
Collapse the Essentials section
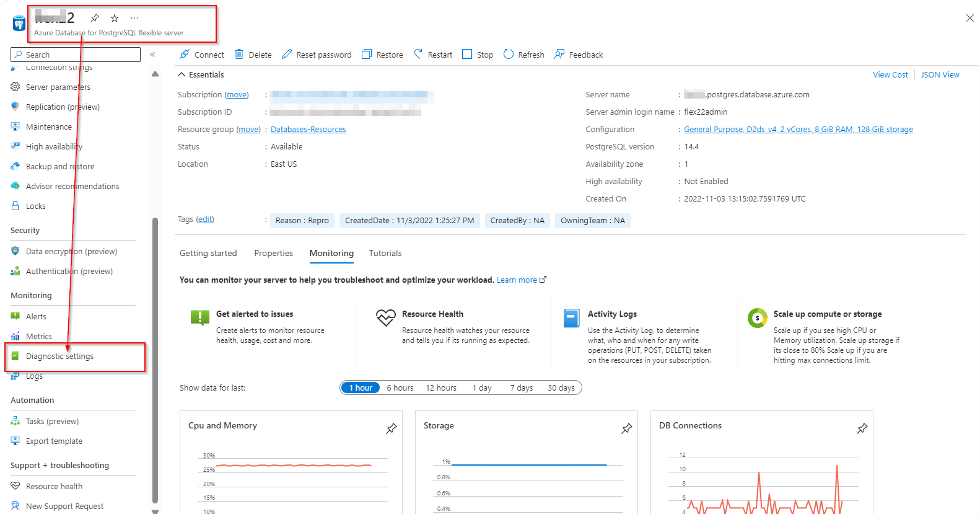[182, 74]
